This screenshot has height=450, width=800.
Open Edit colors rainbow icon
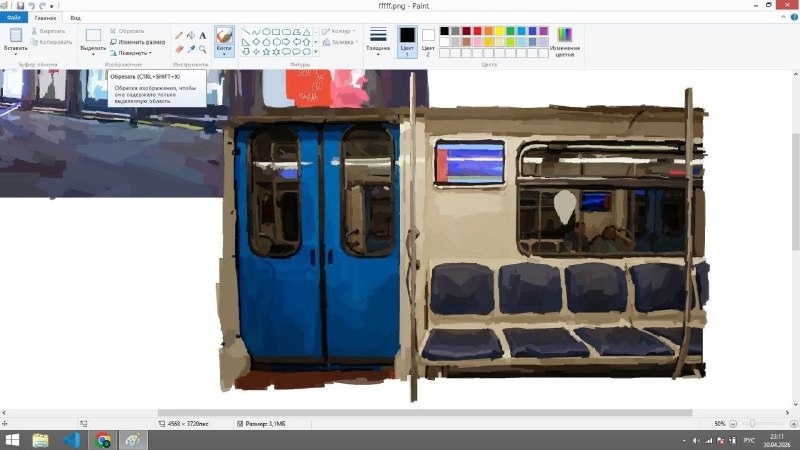pos(565,41)
